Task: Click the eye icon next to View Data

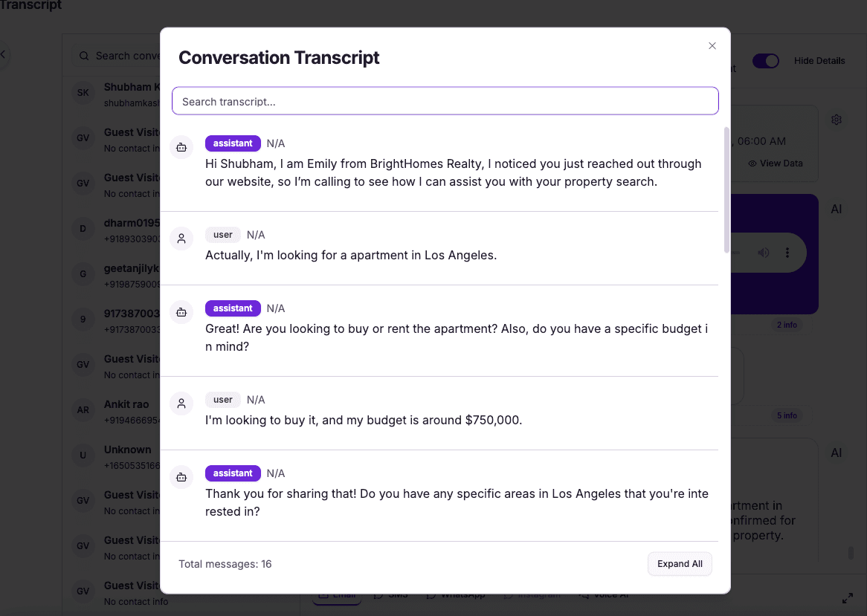Action: click(752, 163)
